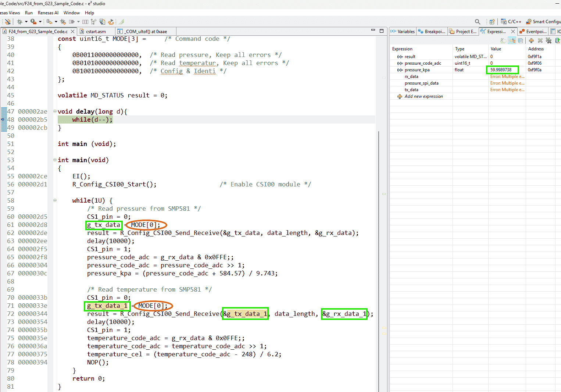Collapse all expressions using the toolbar icon
Screen dimensions: 561x392
click(521, 40)
